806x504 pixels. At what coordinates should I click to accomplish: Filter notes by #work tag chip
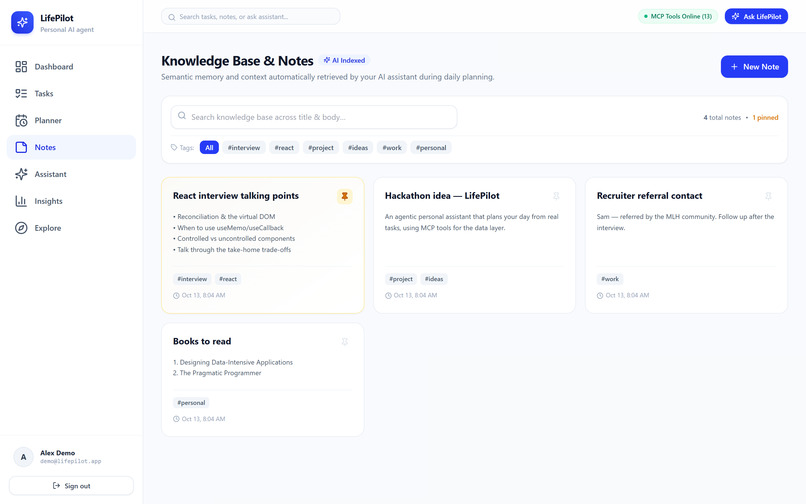coord(392,148)
